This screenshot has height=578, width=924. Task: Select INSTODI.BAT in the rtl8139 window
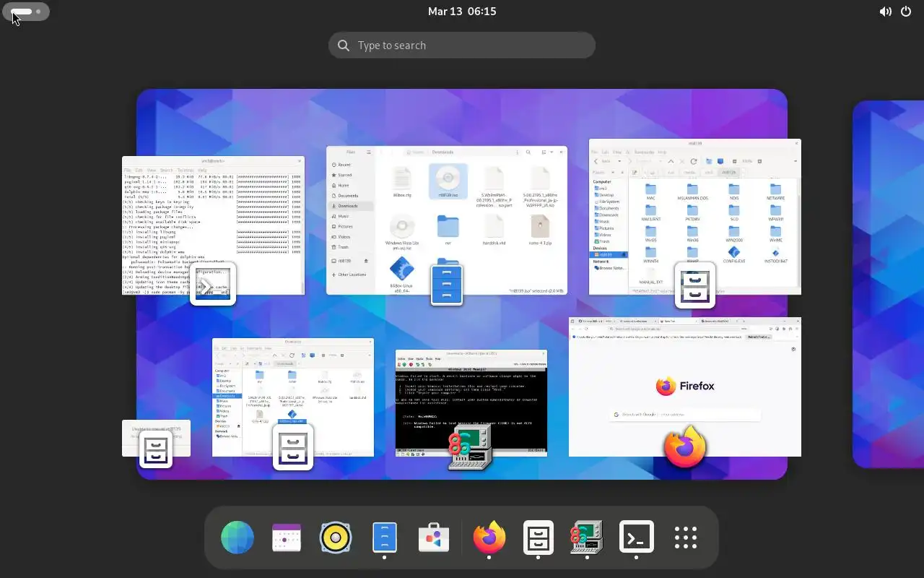776,254
